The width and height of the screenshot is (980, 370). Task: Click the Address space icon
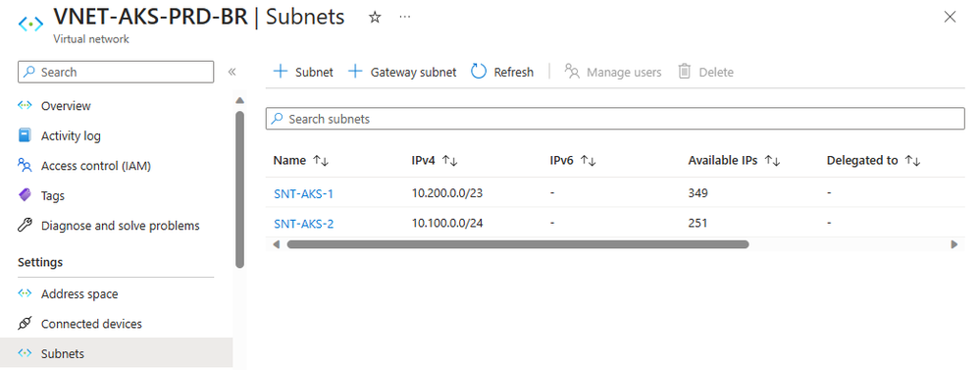(25, 293)
